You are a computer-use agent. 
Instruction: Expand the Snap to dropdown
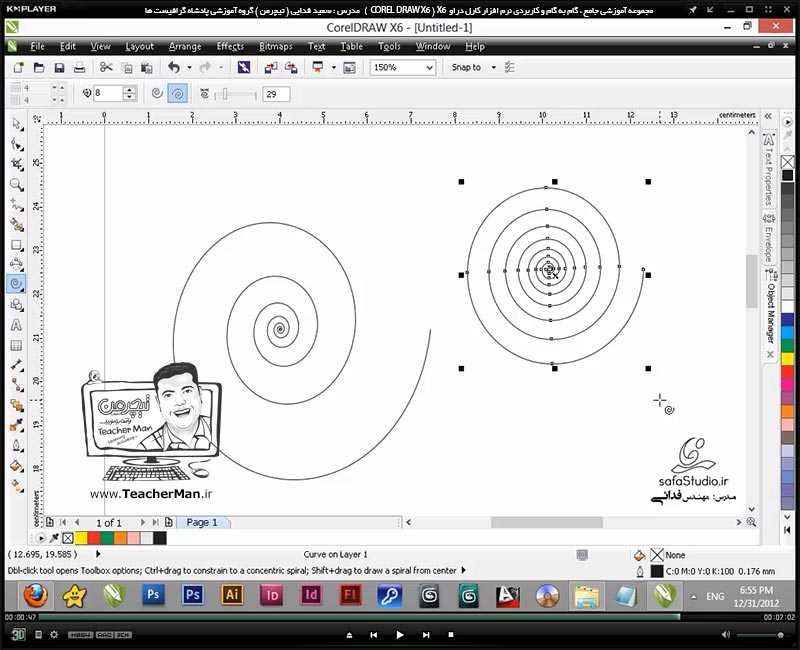pyautogui.click(x=493, y=67)
